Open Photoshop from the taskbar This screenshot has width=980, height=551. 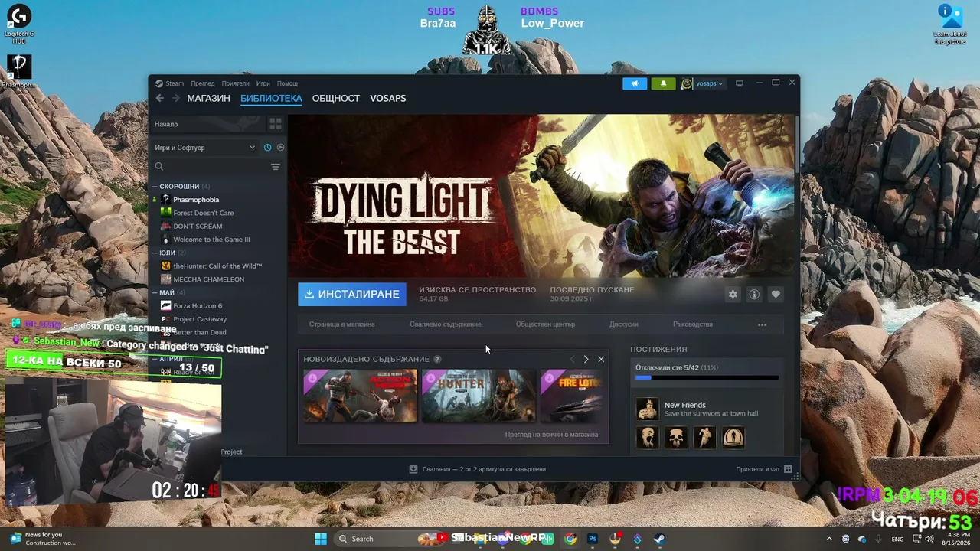593,539
